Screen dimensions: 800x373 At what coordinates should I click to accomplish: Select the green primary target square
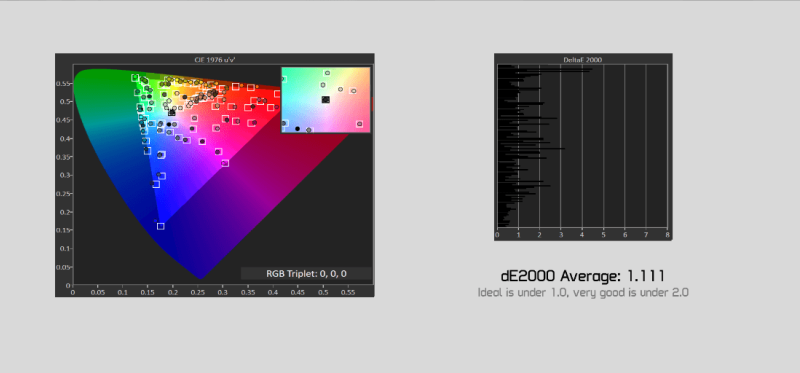[135, 78]
